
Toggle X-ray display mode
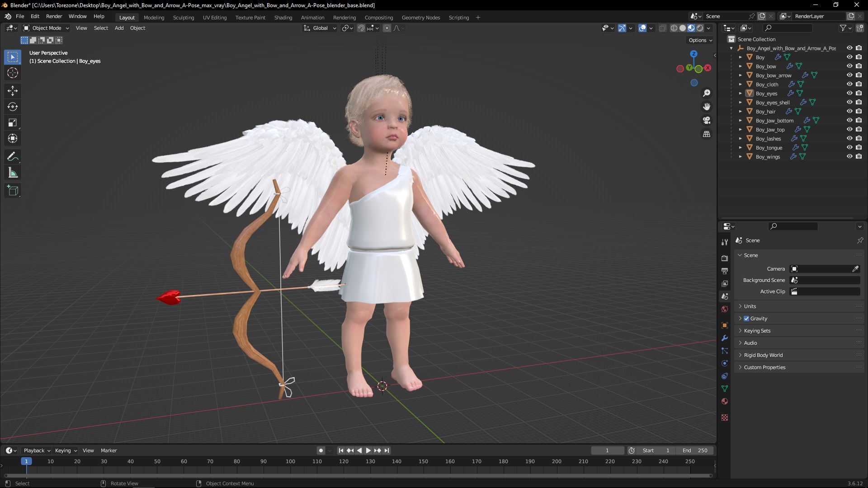tap(662, 28)
